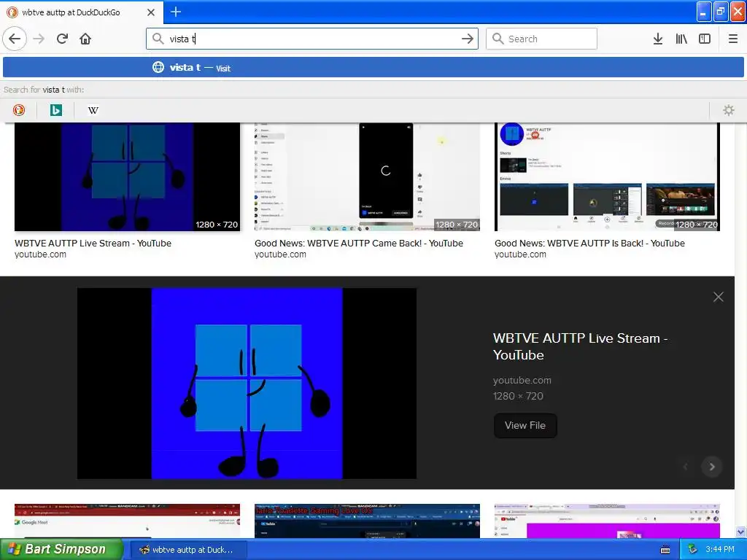Click the magnifier icon in the address bar
This screenshot has height=560, width=747.
[158, 39]
